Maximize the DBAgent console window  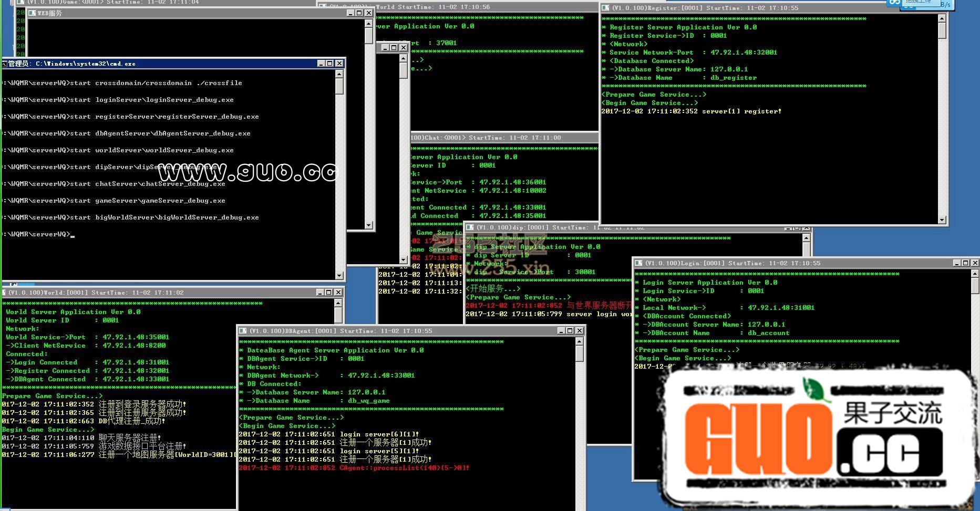pos(570,331)
